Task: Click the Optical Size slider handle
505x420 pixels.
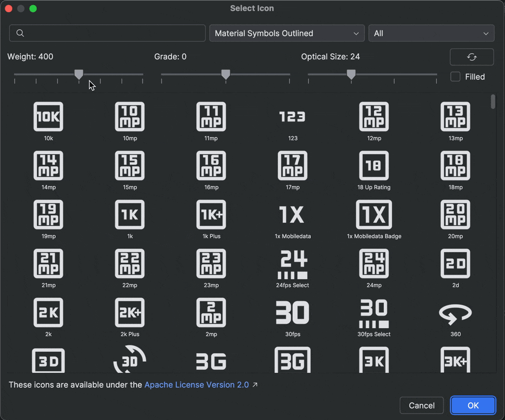Action: click(351, 75)
